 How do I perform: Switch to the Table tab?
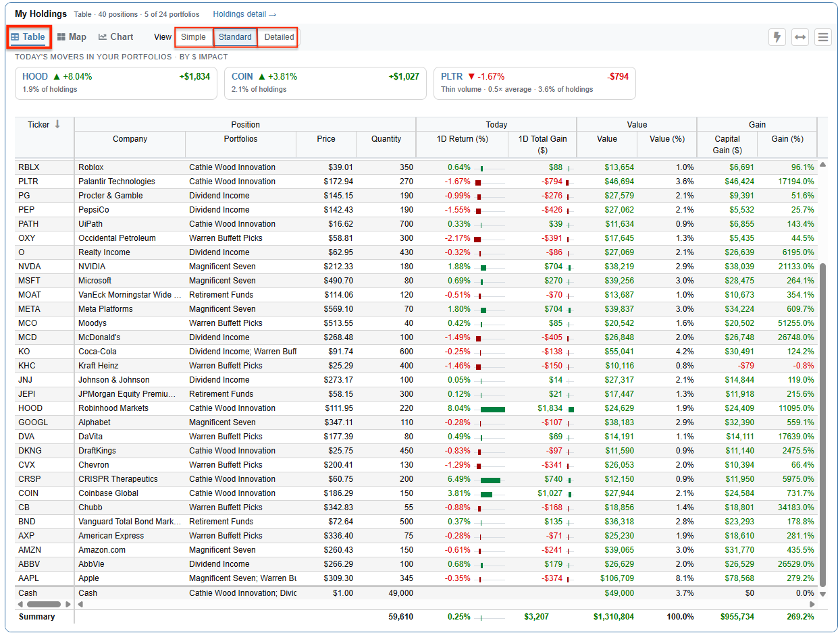28,37
